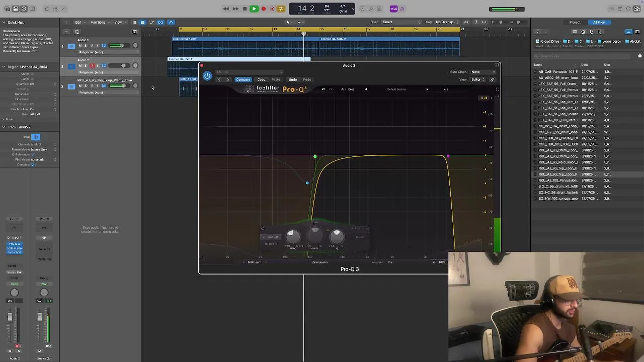Open the Smart Controls button in control bar

pos(47,9)
